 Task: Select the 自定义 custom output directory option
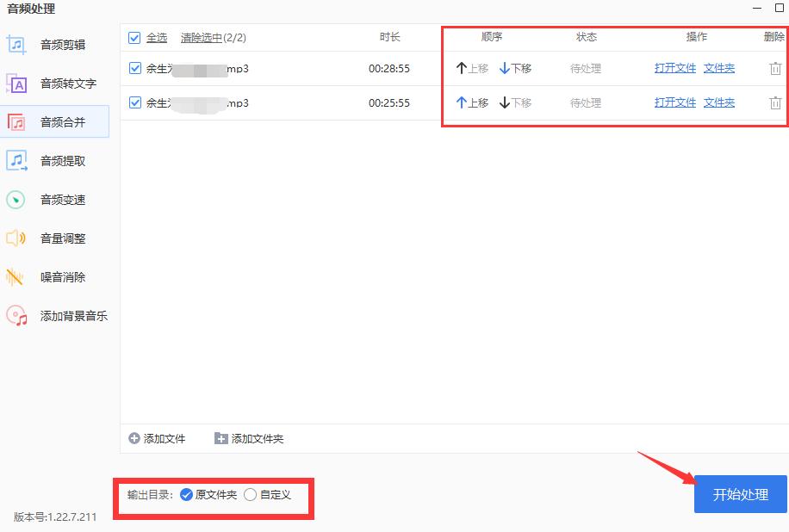pos(250,495)
